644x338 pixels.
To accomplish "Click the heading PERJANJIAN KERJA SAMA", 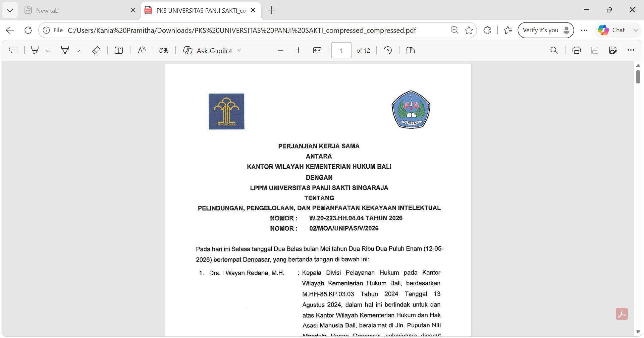I will click(319, 146).
